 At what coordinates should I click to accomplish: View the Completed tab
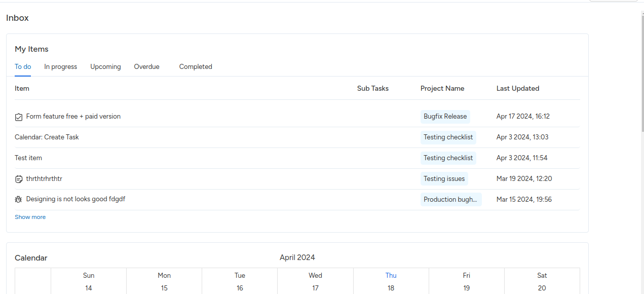pyautogui.click(x=196, y=67)
